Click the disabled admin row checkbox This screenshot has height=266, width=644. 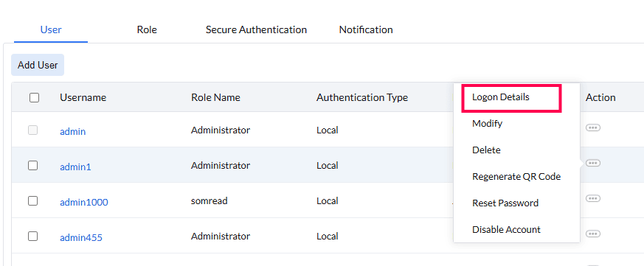point(33,130)
